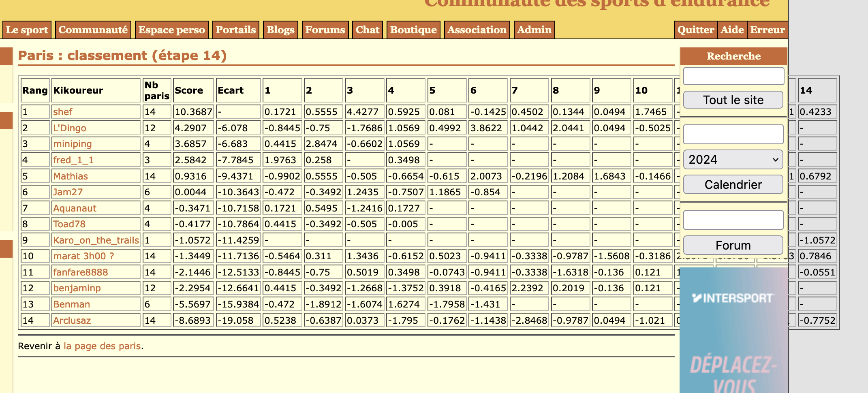Open the Forums menu item

pyautogui.click(x=325, y=30)
